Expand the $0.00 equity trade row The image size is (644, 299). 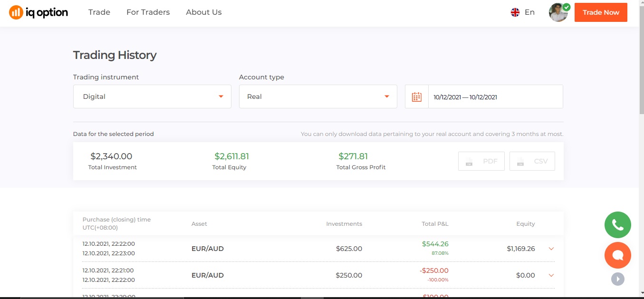551,275
